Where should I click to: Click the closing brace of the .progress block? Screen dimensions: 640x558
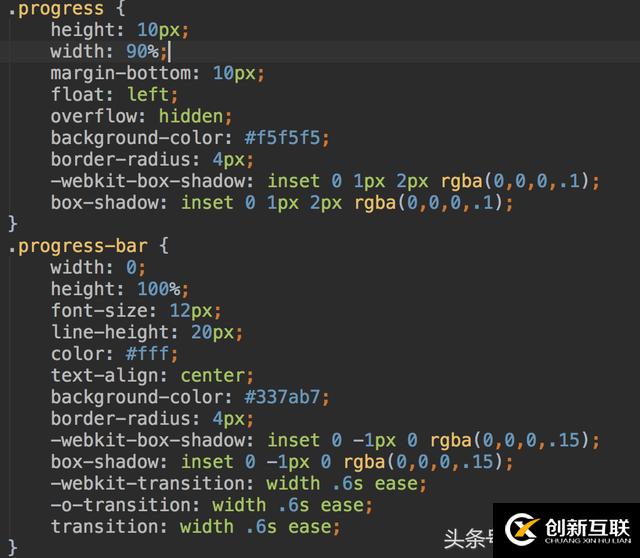click(13, 224)
